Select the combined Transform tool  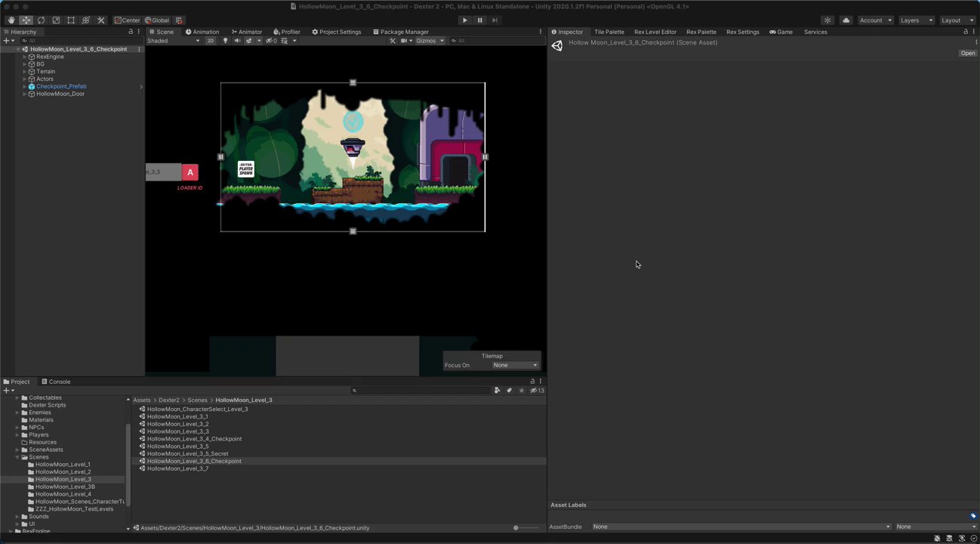pyautogui.click(x=85, y=20)
